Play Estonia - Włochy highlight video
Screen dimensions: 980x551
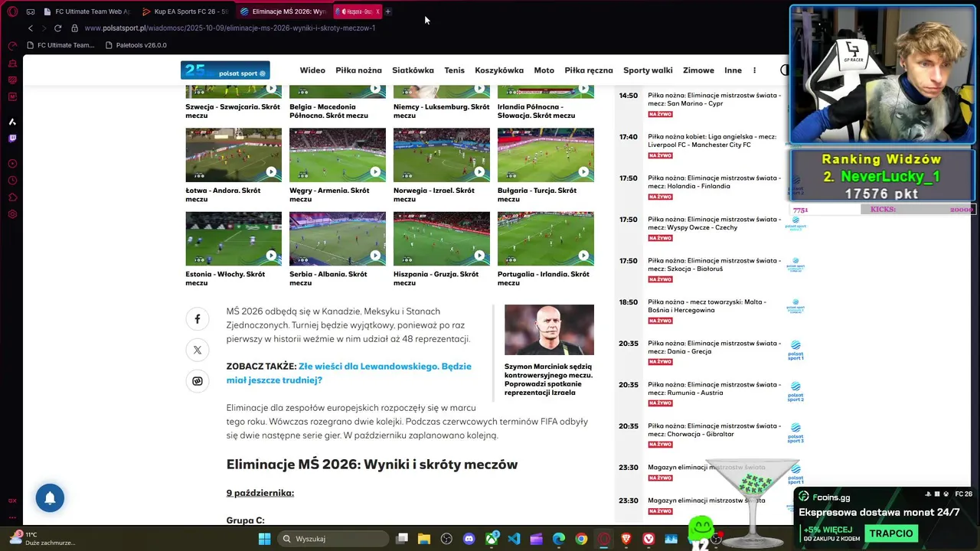tap(234, 239)
